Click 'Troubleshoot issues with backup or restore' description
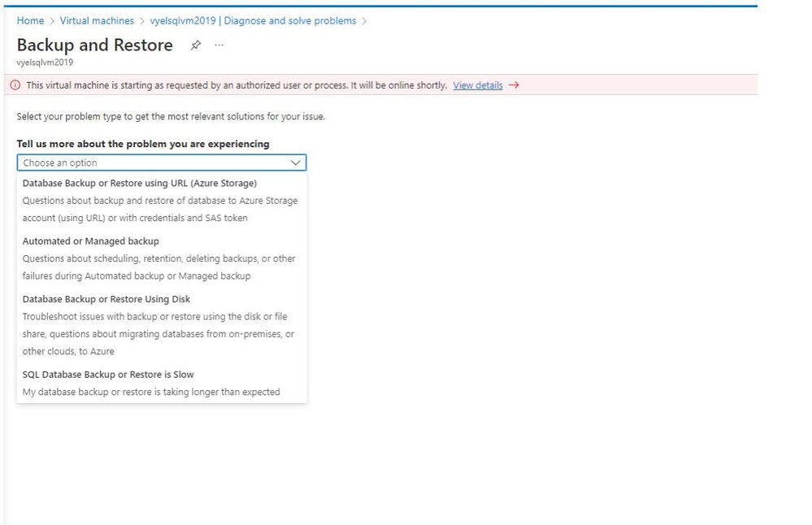The width and height of the screenshot is (812, 525). coord(158,334)
